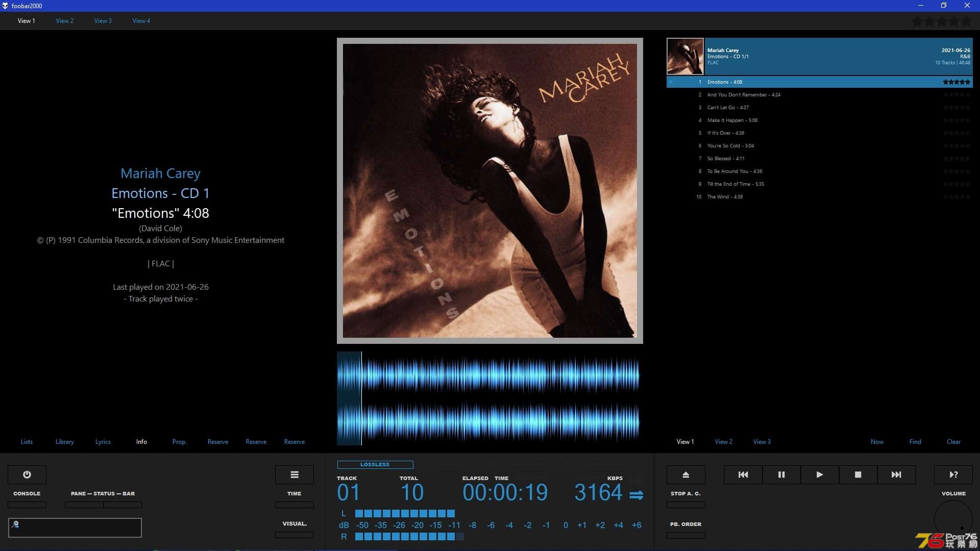Click the foobar2000 app icon in title bar
This screenshot has width=980, height=551.
pyautogui.click(x=5, y=6)
